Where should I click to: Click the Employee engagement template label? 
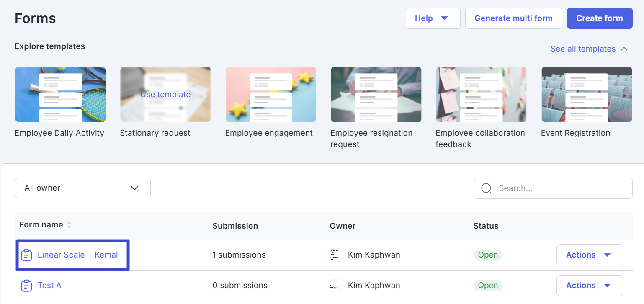(x=269, y=133)
